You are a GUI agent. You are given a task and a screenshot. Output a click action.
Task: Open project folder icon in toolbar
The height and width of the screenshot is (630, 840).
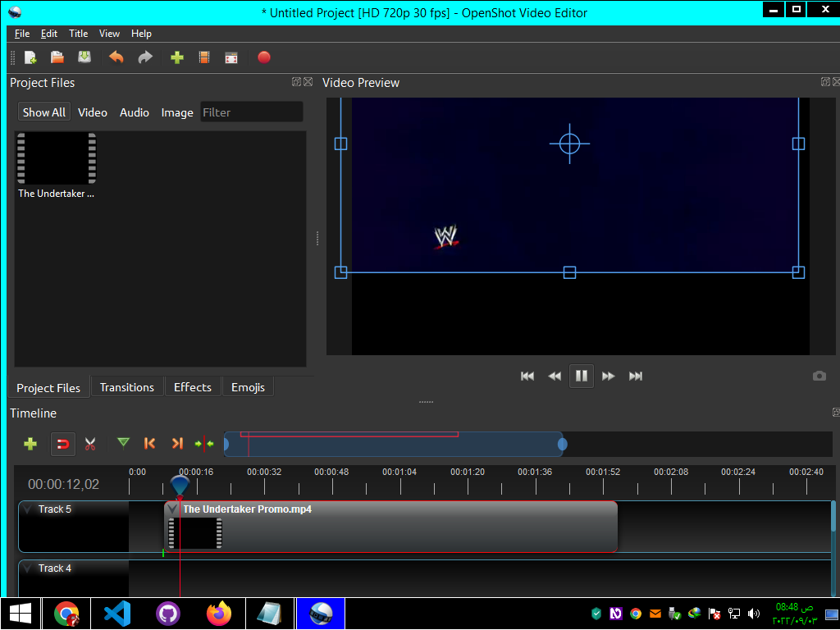click(x=57, y=57)
